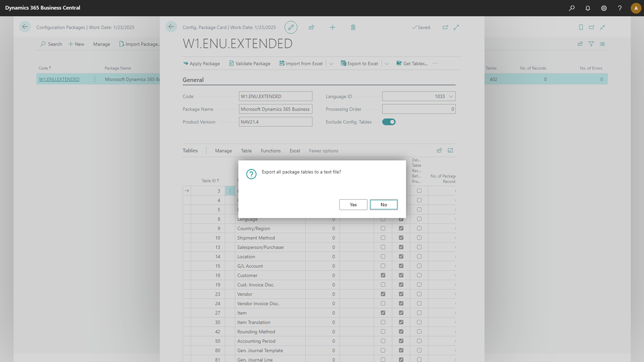Click the Processing Order field

(x=419, y=109)
